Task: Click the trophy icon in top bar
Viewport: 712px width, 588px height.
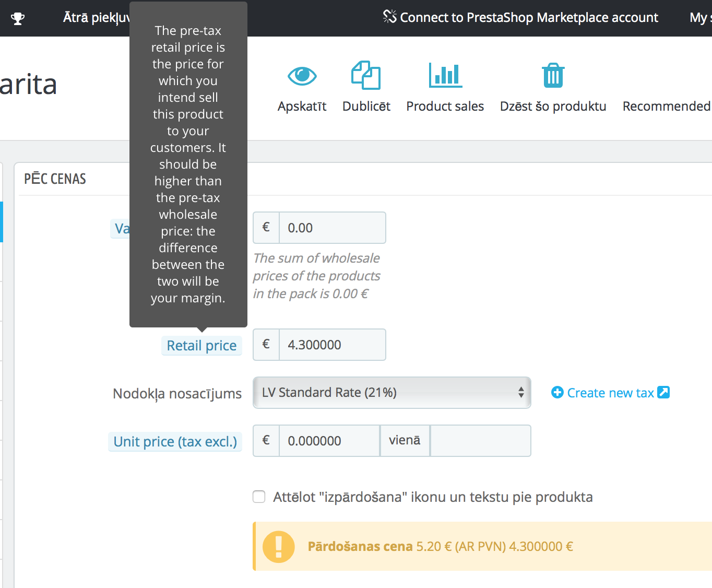Action: pos(18,19)
